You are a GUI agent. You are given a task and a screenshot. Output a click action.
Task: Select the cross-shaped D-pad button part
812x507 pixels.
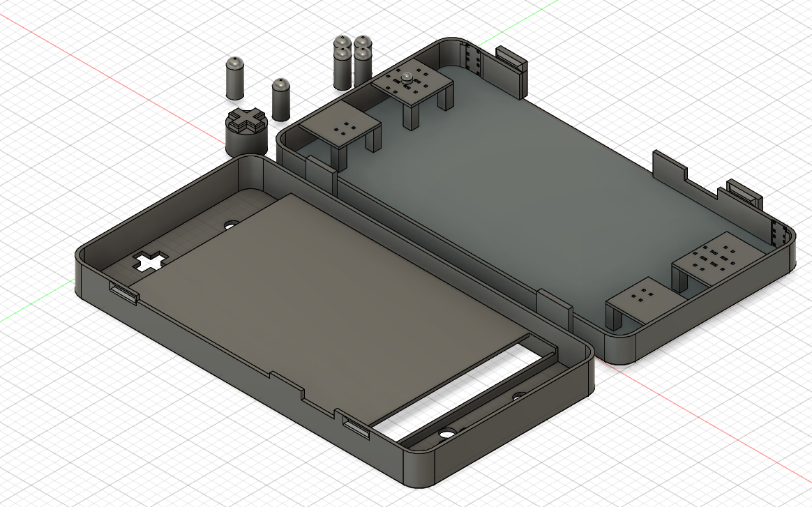[x=246, y=123]
